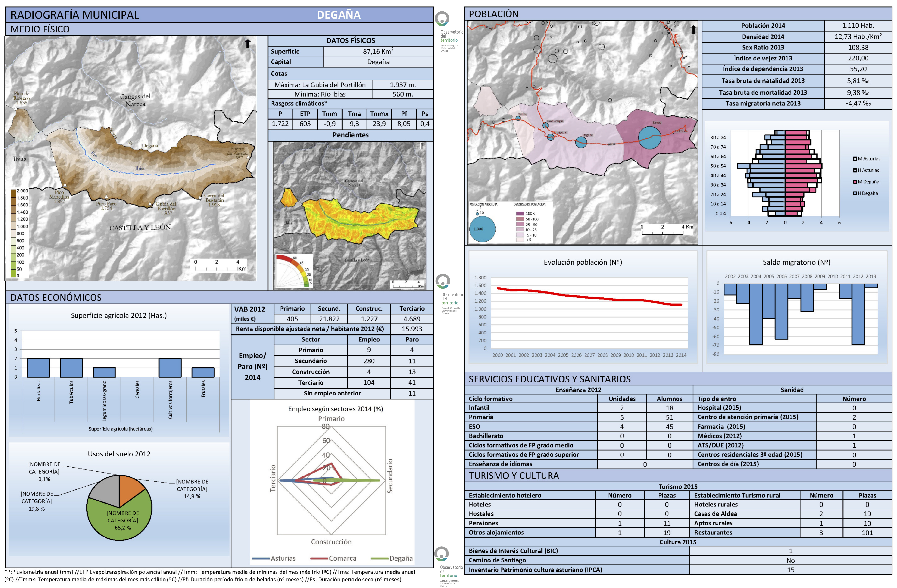This screenshot has width=897, height=588.
Task: Click the Degaña line in radar legend
Action: [379, 558]
